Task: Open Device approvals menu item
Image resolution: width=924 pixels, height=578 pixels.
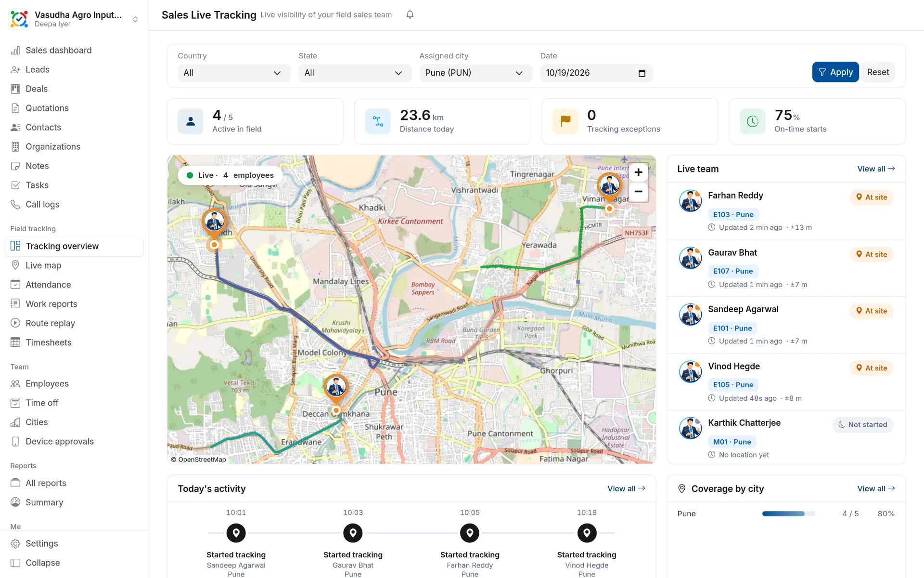Action: click(74, 442)
